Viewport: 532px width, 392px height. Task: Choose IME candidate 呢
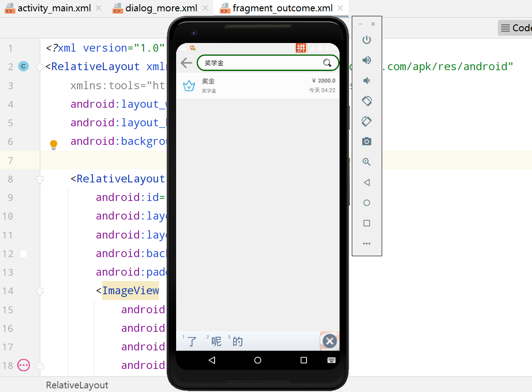[216, 341]
